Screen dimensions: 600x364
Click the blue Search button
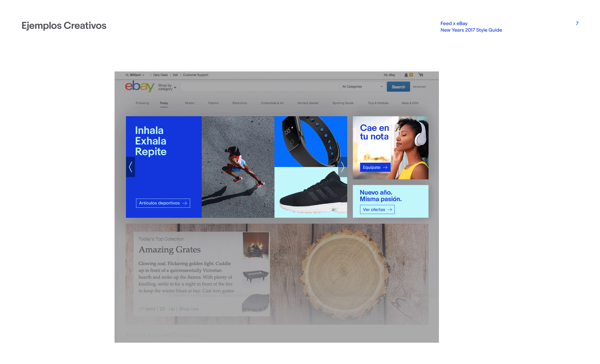398,87
